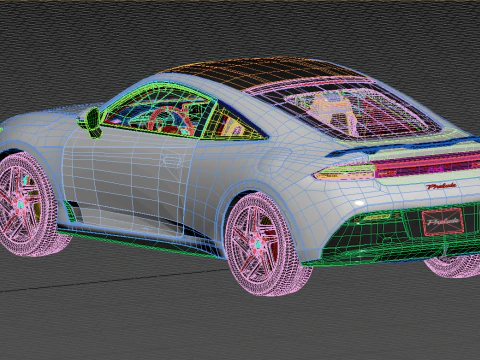
Task: Select the blue rear spoiler lip
Action: pyautogui.click(x=403, y=147)
